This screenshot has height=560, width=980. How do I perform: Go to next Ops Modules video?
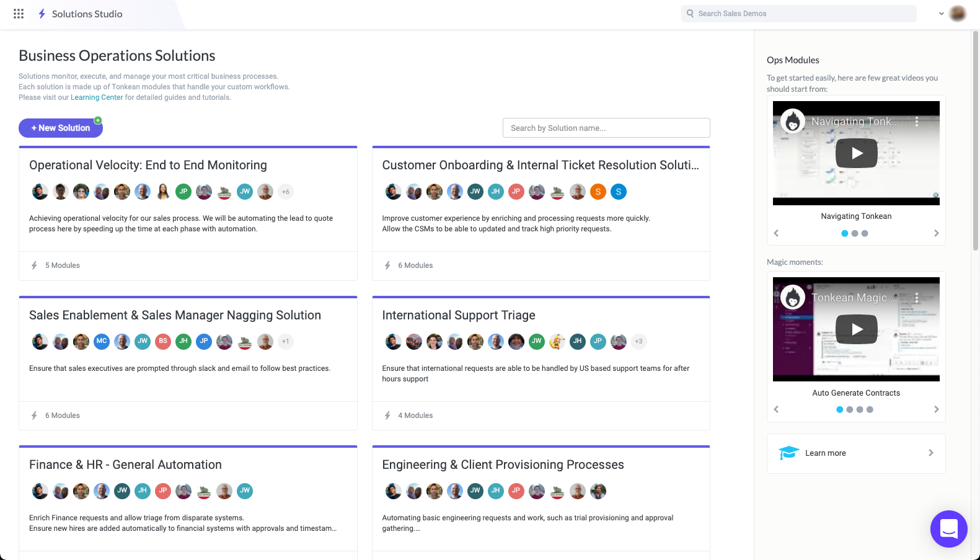tap(936, 233)
